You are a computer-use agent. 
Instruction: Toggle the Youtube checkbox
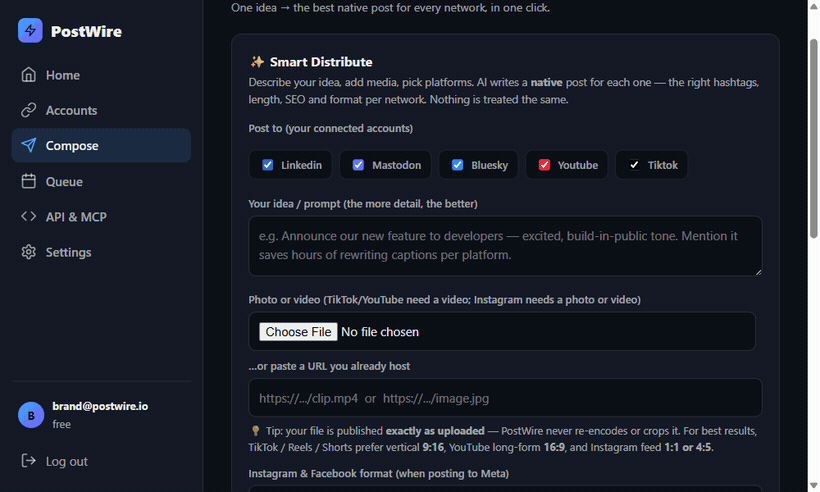pyautogui.click(x=544, y=165)
